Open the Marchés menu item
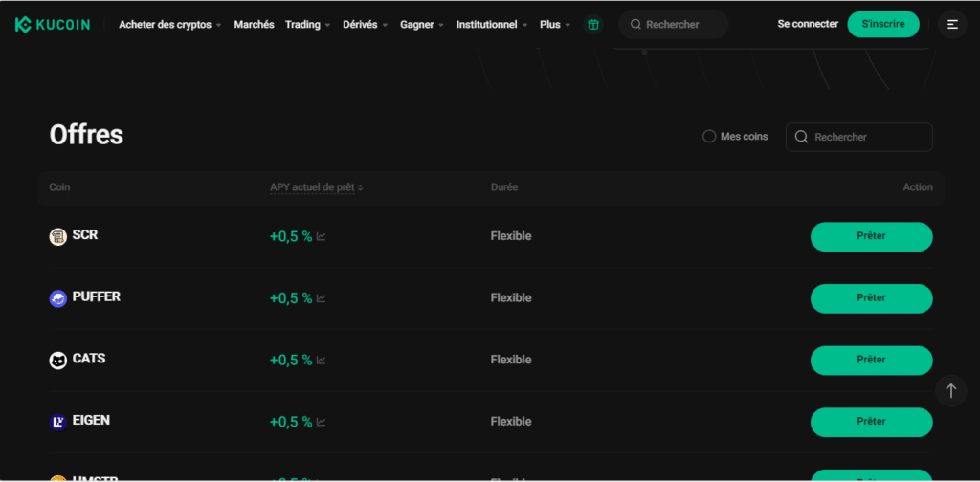Image resolution: width=980 pixels, height=482 pixels. pyautogui.click(x=254, y=24)
